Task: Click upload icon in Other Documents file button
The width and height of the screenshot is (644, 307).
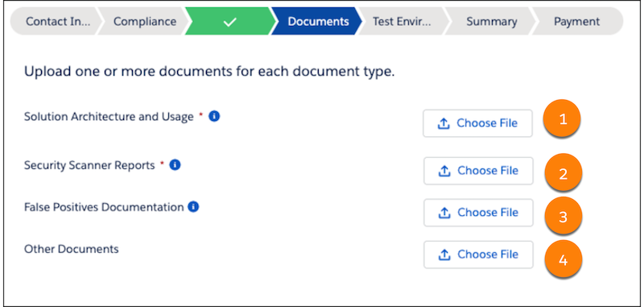Action: [445, 255]
